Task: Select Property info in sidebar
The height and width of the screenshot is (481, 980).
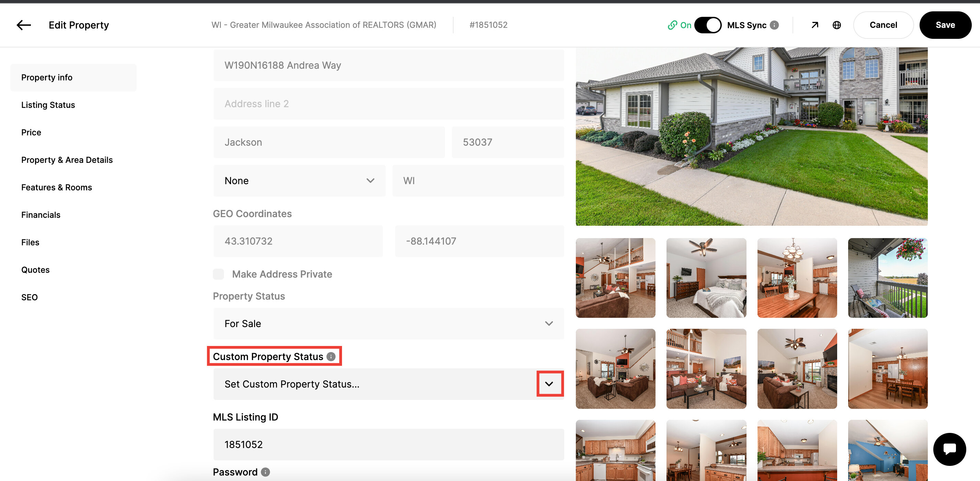Action: (x=73, y=78)
